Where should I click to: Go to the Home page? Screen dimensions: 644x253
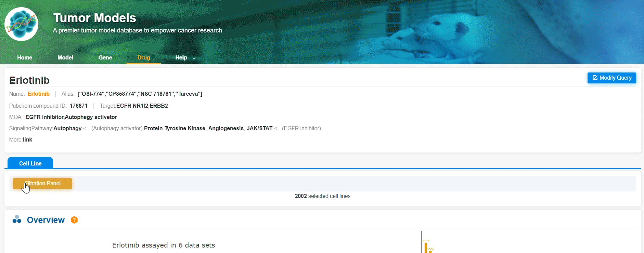[x=25, y=58]
